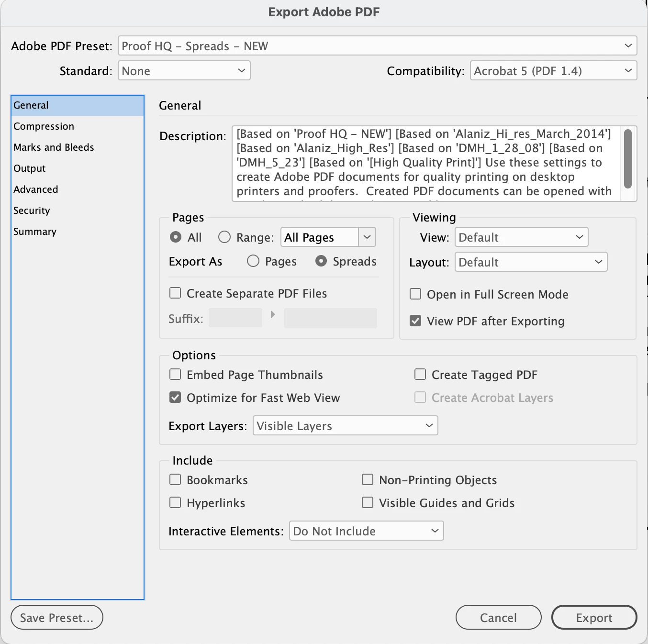This screenshot has height=644, width=648.
Task: Uncheck Optimize for Fast Web View
Action: 175,397
